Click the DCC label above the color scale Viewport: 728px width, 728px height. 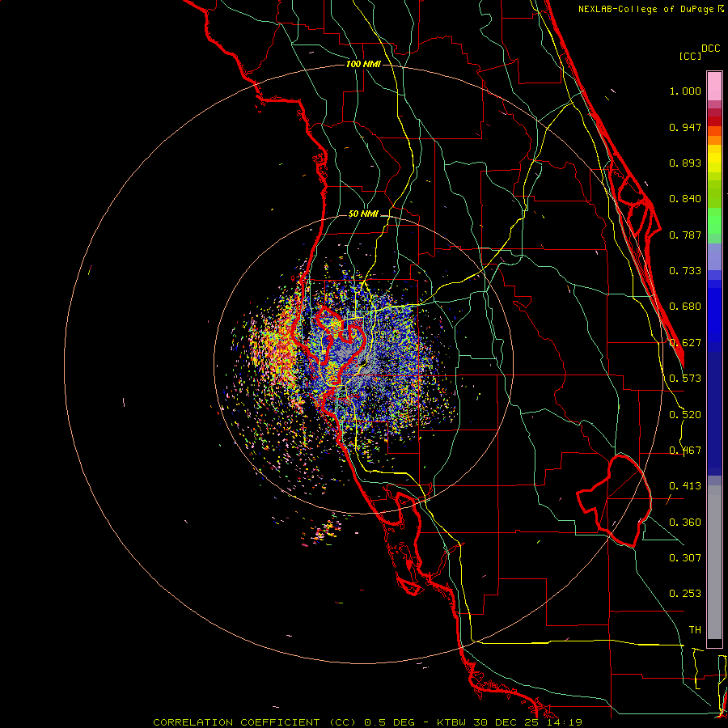click(x=710, y=49)
